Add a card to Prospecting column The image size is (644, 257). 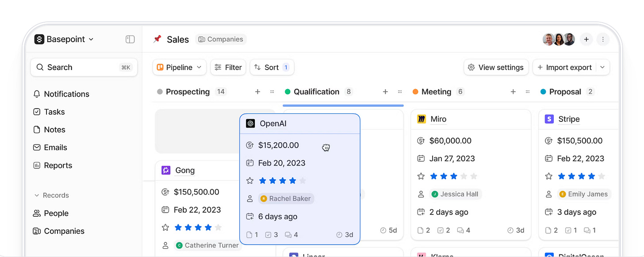click(257, 92)
